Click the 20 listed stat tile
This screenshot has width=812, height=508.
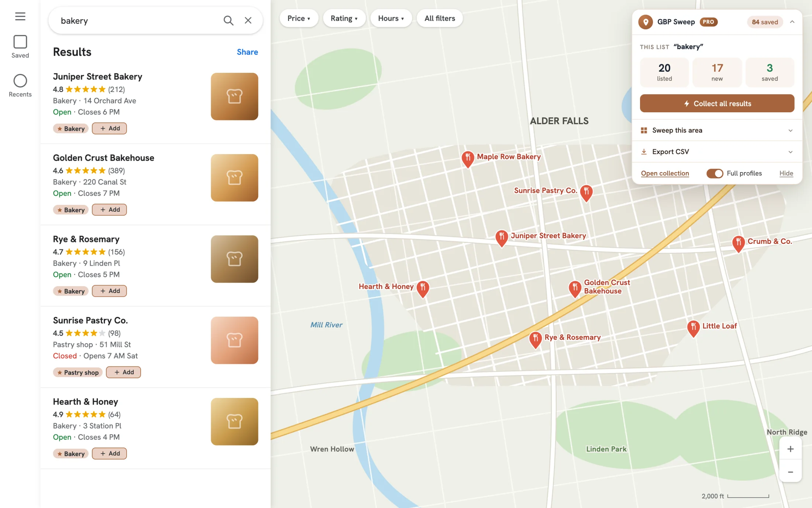tap(664, 72)
